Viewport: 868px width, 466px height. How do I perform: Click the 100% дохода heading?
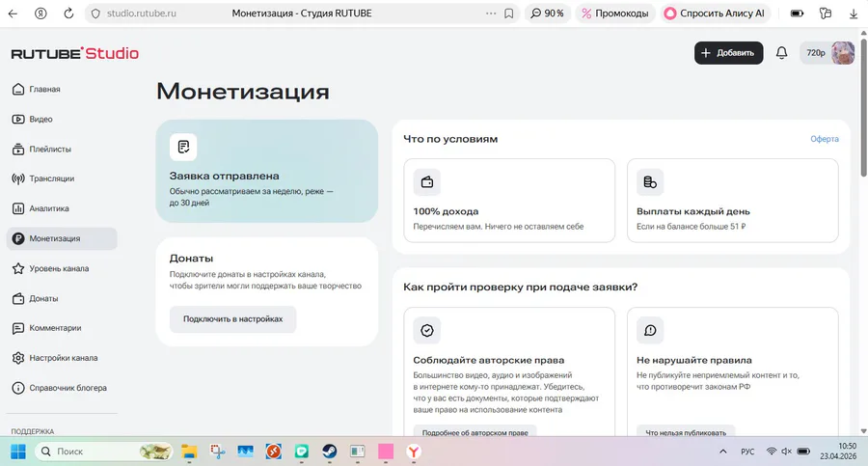(446, 211)
